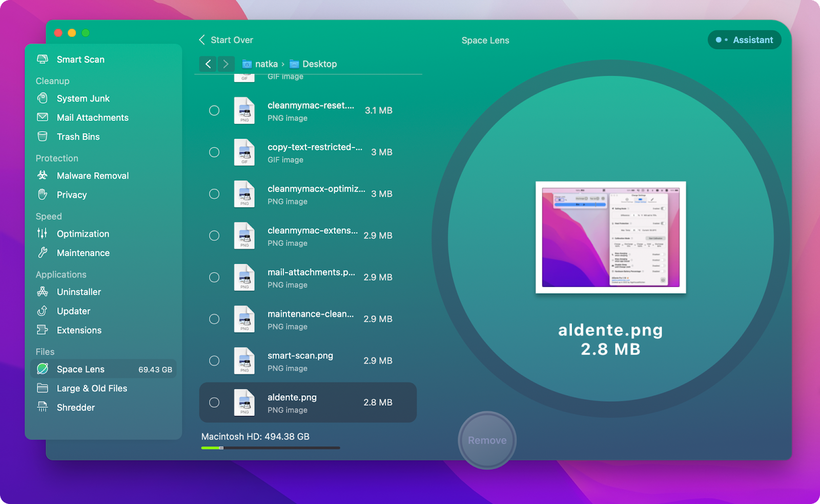Click aldente.png title in preview circle
The image size is (820, 504).
click(x=610, y=330)
